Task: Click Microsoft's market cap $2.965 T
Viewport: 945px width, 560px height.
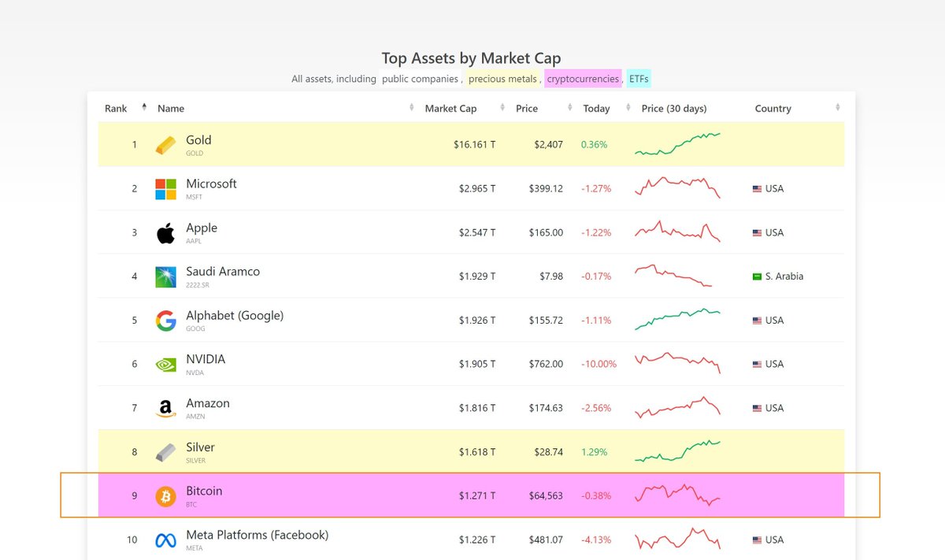Action: [477, 189]
